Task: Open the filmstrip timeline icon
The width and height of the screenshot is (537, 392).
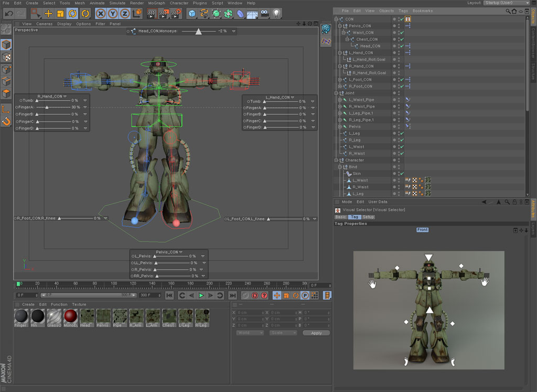Action: tap(327, 296)
